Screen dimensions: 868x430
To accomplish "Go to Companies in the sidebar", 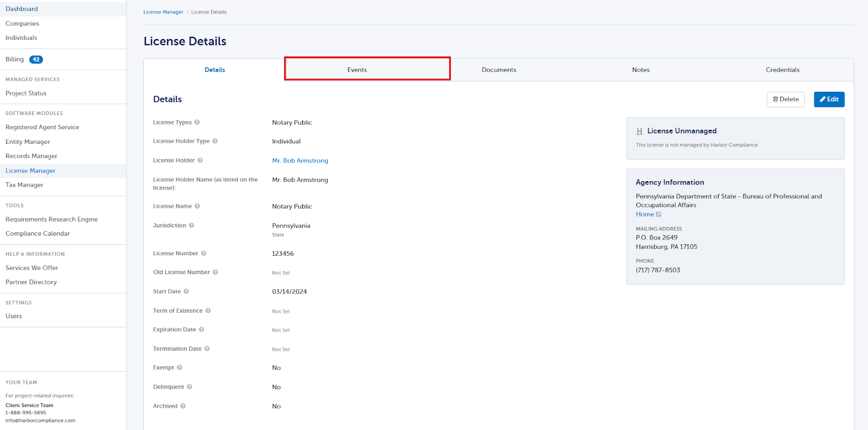I will (22, 24).
